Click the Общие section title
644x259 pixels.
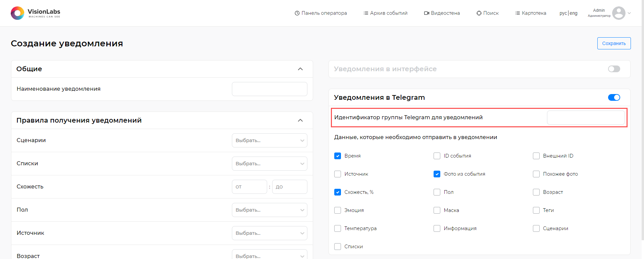(x=29, y=69)
